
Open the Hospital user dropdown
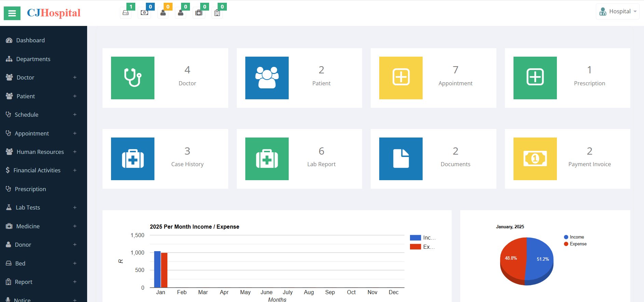[618, 12]
